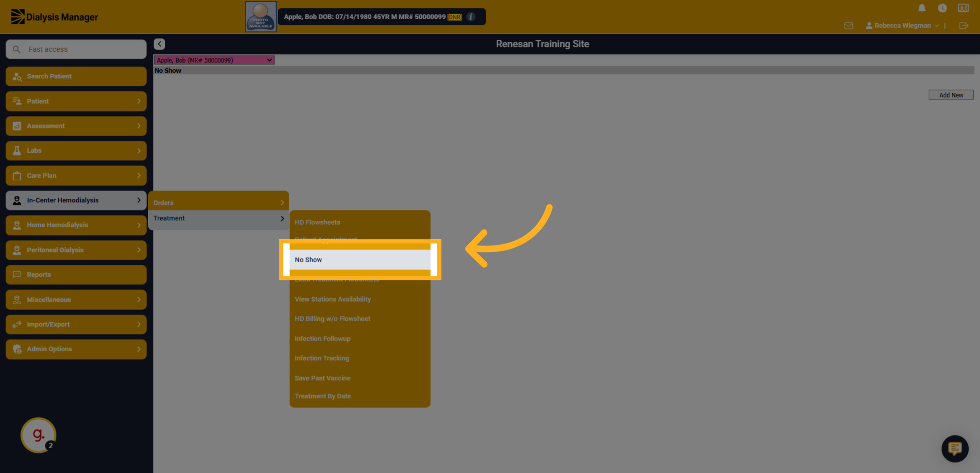This screenshot has width=980, height=473.
Task: Open the patient ID card icon
Action: coord(963,8)
